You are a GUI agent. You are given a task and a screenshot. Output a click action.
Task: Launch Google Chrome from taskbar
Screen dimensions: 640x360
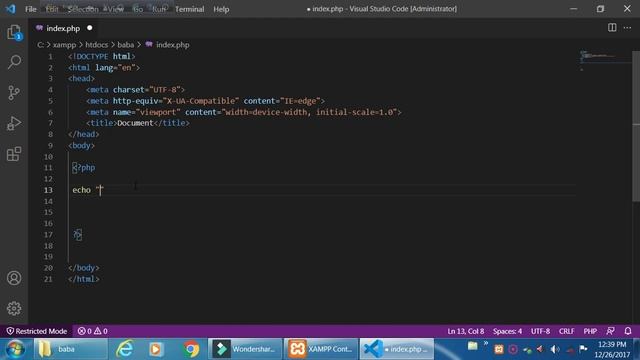pos(191,349)
